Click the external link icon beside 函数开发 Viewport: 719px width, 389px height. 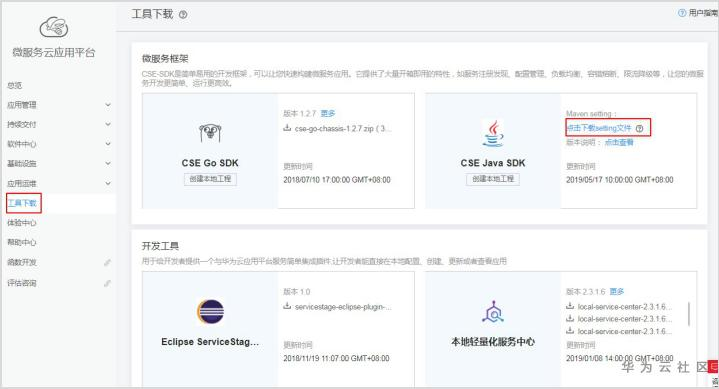tap(107, 262)
